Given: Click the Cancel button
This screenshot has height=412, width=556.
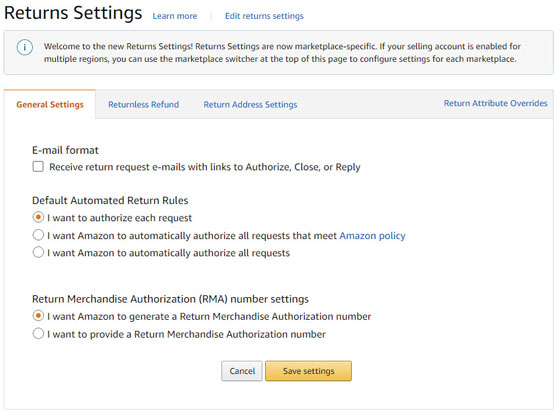Looking at the screenshot, I should click(242, 371).
